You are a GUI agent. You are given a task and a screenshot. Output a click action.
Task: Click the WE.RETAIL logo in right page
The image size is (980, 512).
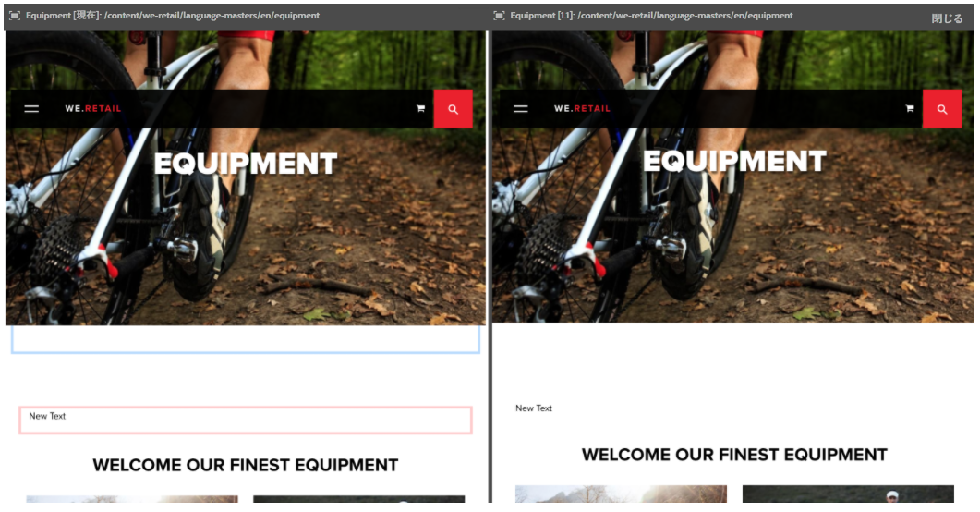(x=582, y=109)
